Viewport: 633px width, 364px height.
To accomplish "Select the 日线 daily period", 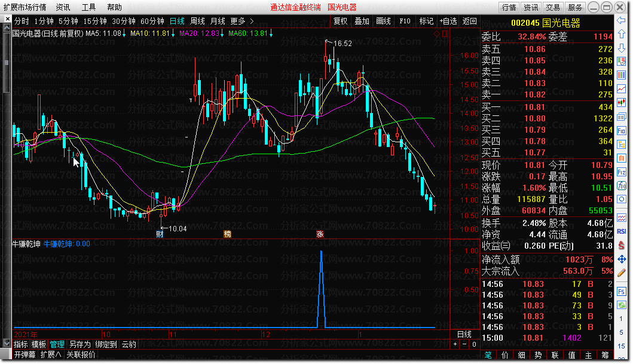I will (x=177, y=22).
